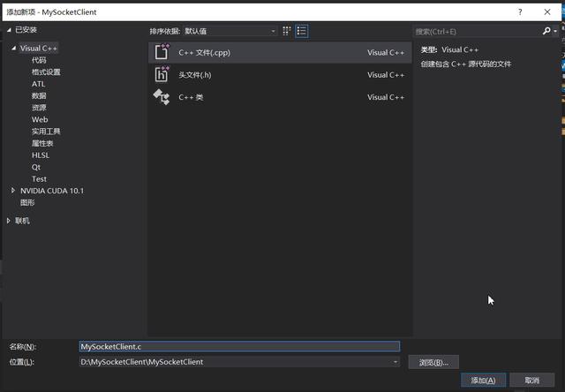The height and width of the screenshot is (392, 565).
Task: Click the NVIDIA CUDA 10.1 label
Action: [52, 191]
